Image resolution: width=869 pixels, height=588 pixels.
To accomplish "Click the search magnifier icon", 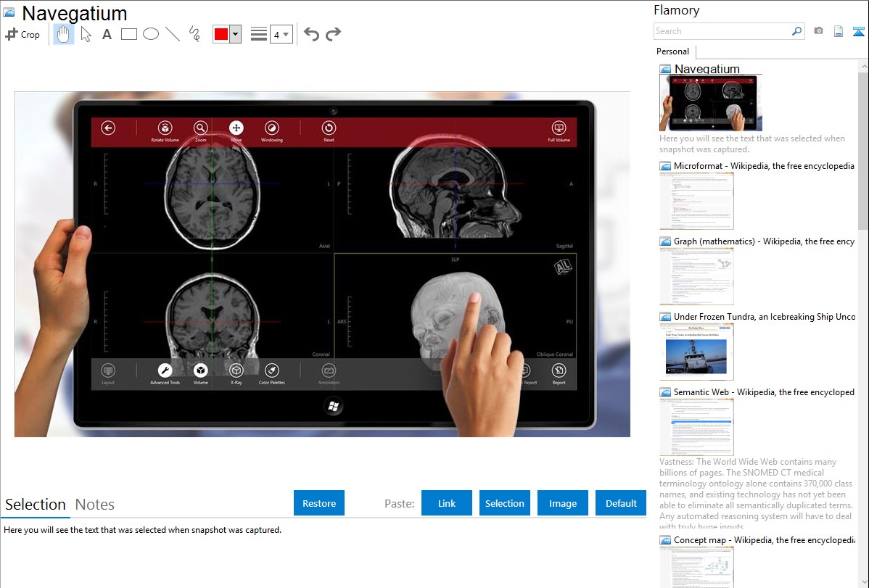I will (797, 31).
